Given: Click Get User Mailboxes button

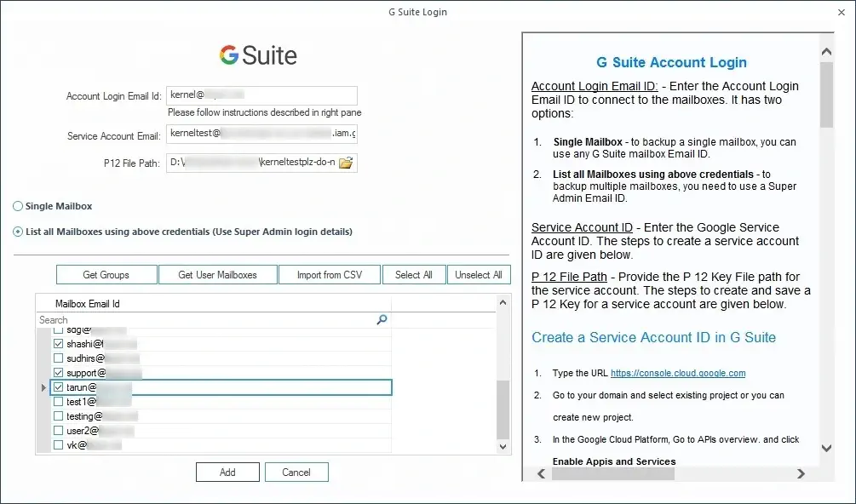Looking at the screenshot, I should point(218,275).
